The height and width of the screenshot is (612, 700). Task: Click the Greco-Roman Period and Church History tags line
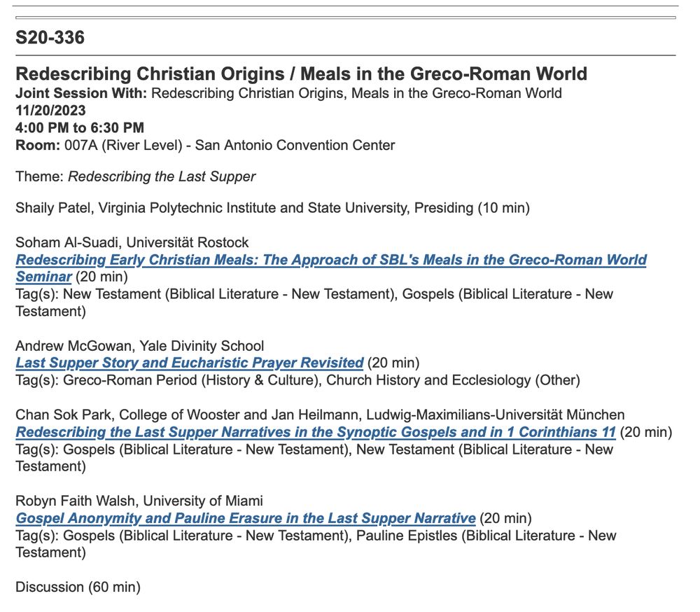[x=297, y=380]
